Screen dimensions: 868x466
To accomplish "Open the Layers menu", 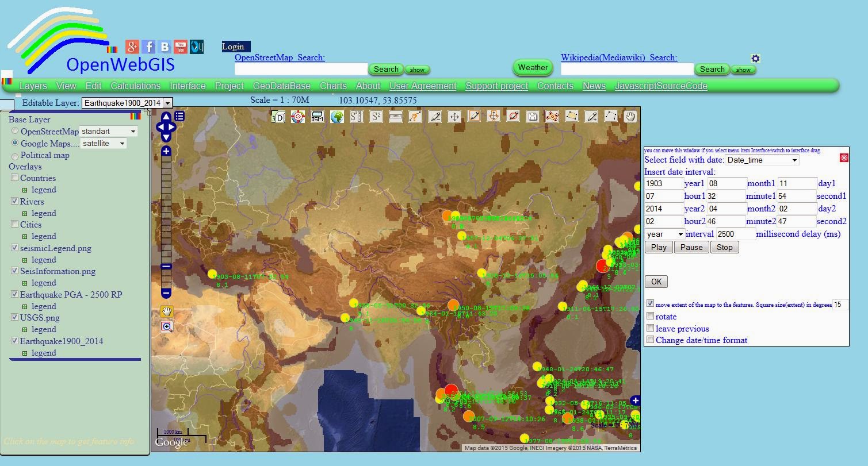I will click(33, 86).
